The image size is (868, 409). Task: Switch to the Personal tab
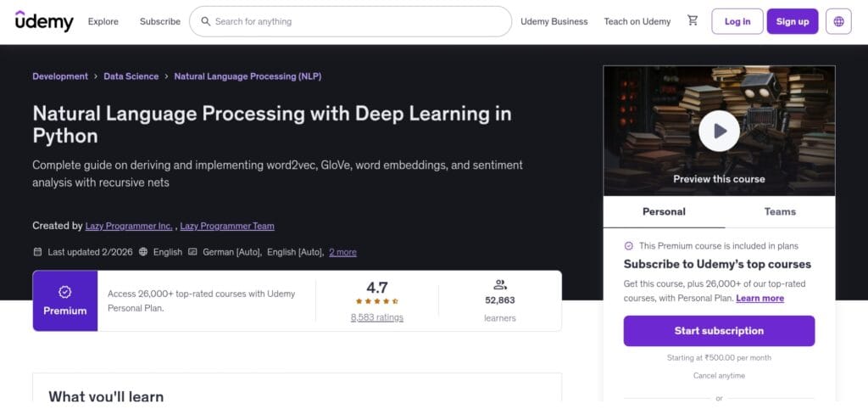664,211
